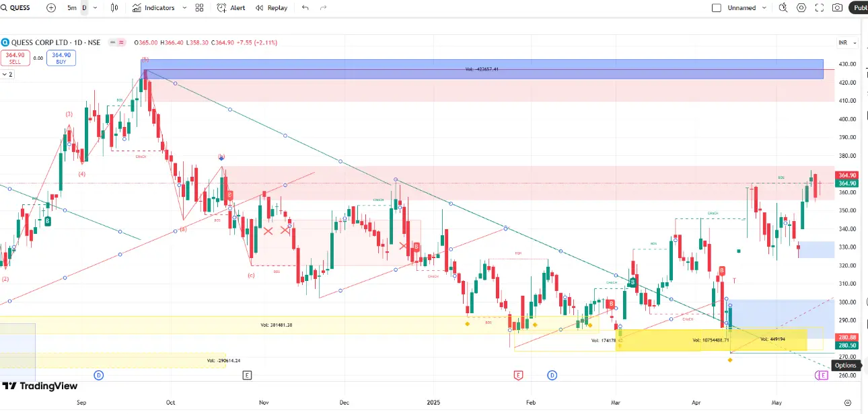The height and width of the screenshot is (414, 868).
Task: Switch to the 5m timeframe
Action: 71,8
